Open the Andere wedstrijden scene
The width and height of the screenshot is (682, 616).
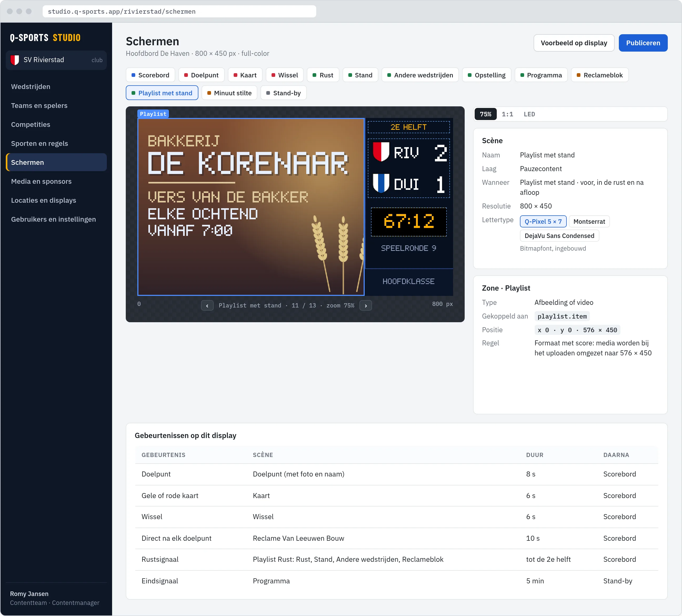tap(420, 75)
